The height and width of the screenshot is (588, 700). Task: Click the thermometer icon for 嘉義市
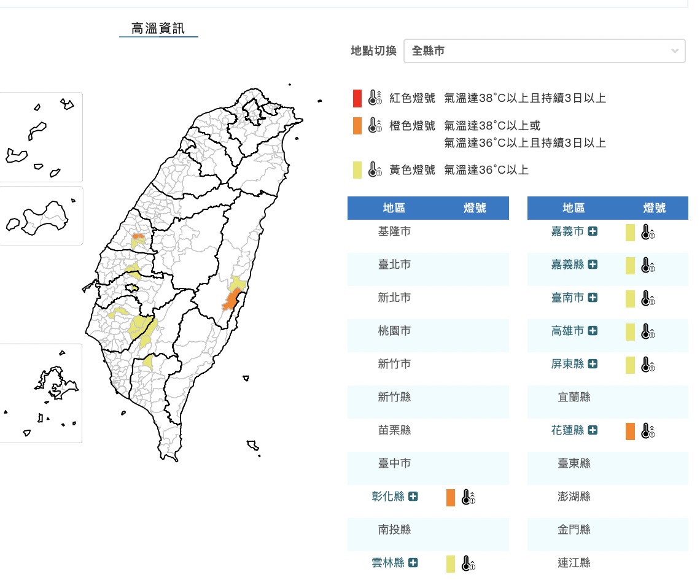[x=648, y=232]
